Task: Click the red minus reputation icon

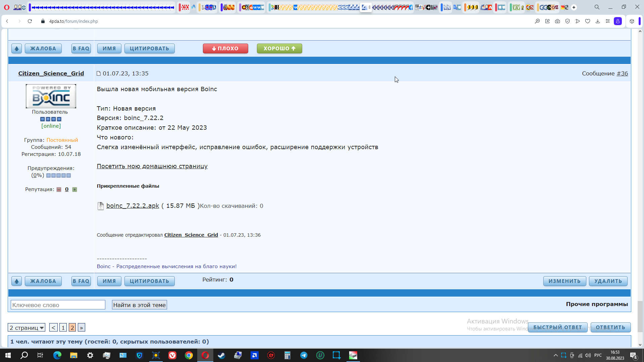Action: 59,190
